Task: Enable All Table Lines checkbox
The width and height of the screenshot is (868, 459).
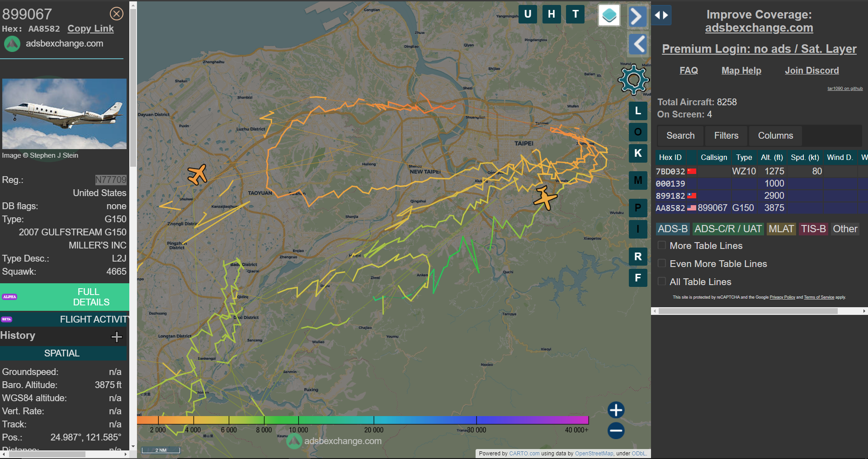Action: point(662,281)
